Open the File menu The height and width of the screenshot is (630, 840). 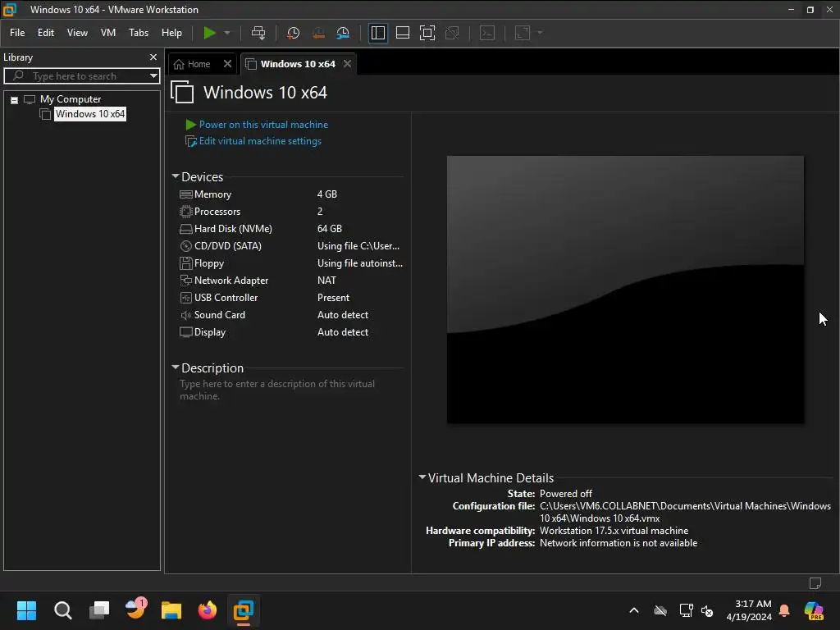click(17, 33)
